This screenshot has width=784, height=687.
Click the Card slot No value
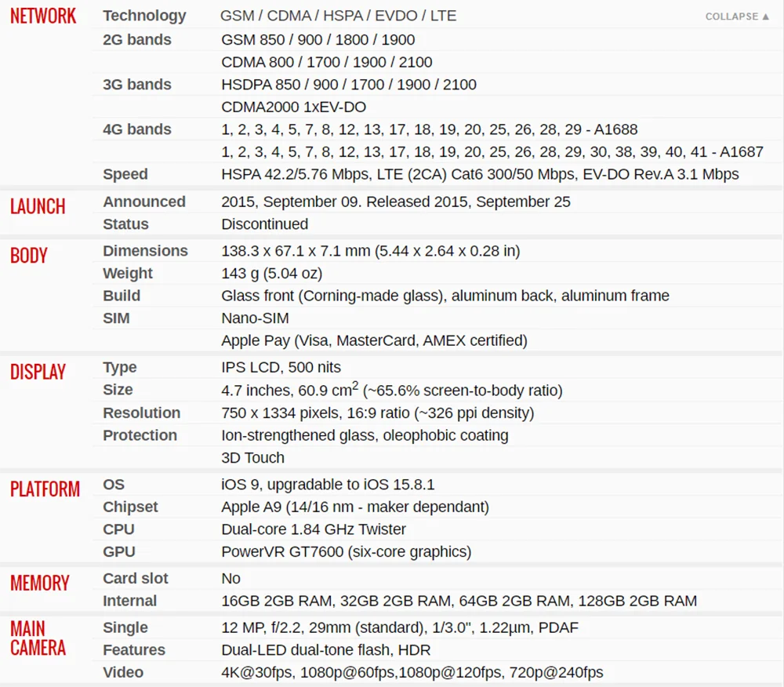click(x=230, y=579)
